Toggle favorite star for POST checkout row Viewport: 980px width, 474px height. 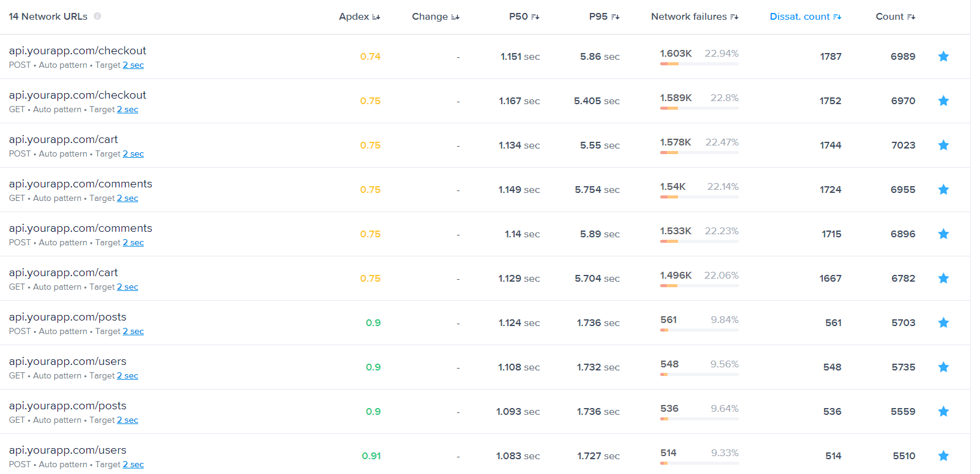coord(943,57)
